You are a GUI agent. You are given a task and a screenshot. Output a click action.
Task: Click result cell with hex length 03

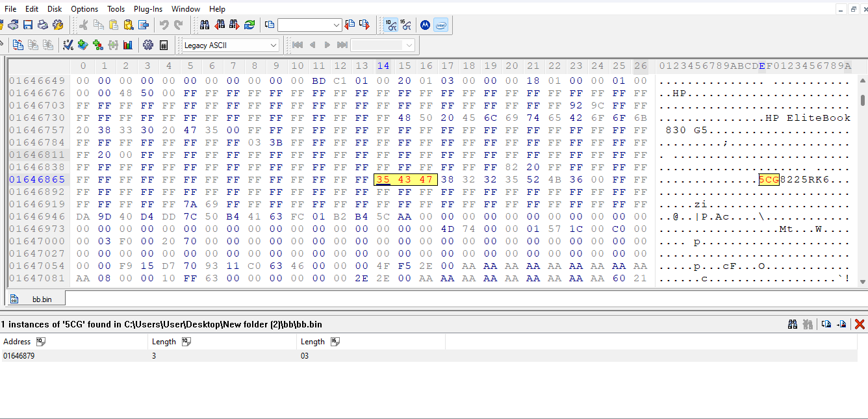(x=304, y=356)
